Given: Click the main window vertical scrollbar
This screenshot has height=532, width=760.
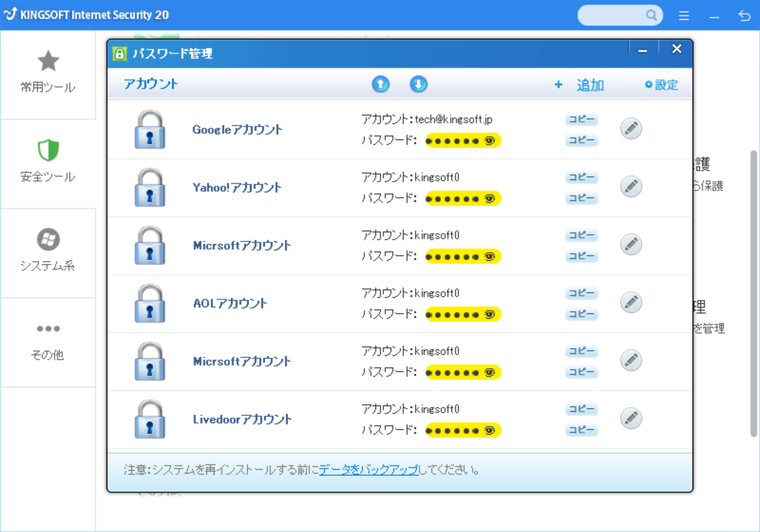Looking at the screenshot, I should [753, 293].
